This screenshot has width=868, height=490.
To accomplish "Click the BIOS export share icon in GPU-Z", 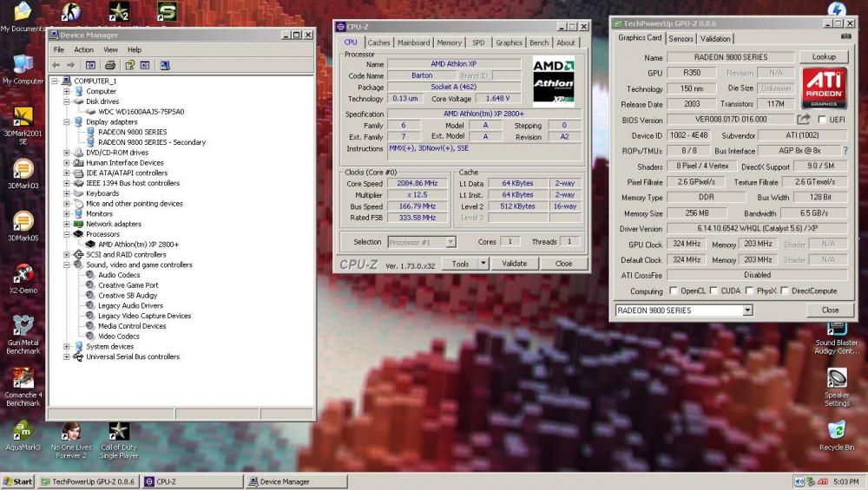I will coord(804,120).
